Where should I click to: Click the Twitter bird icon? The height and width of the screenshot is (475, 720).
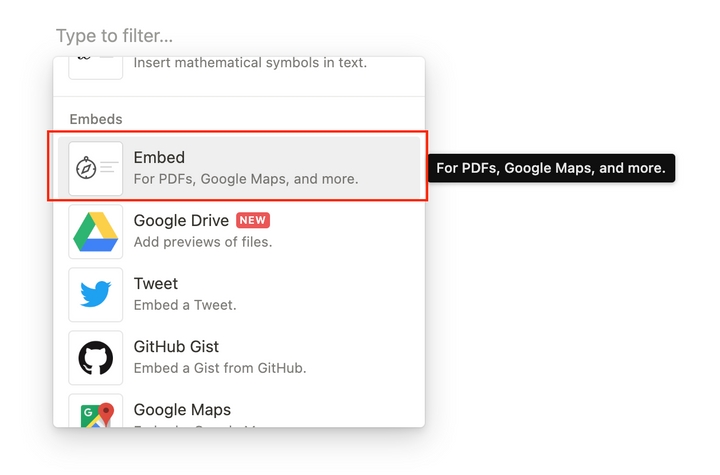coord(96,294)
